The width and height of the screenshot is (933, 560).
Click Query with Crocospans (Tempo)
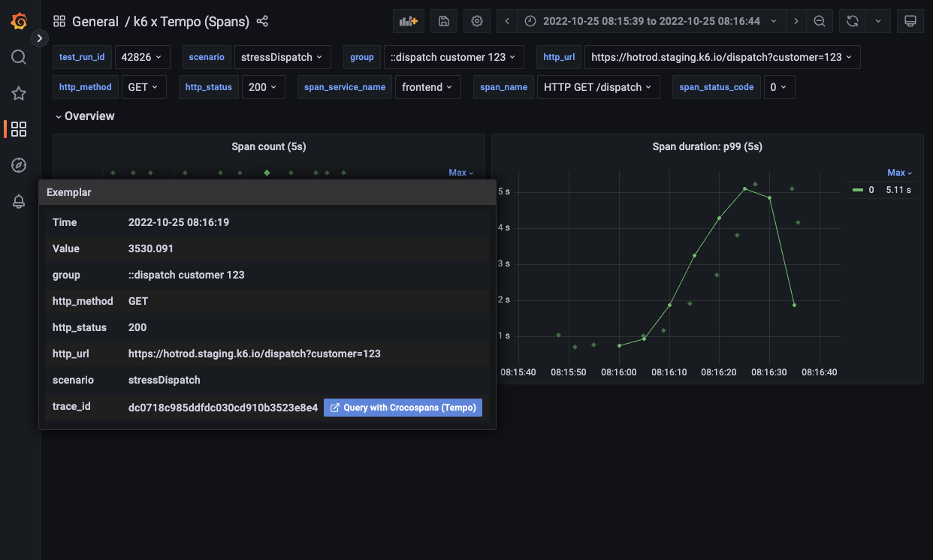(x=403, y=407)
